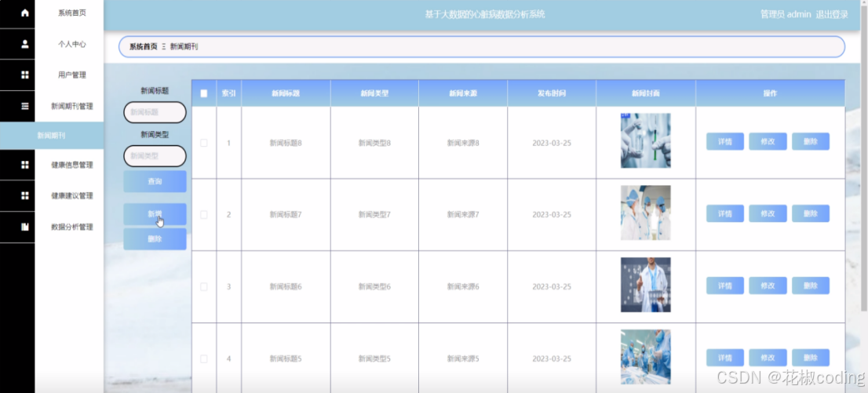
Task: Click the home icon in sidebar
Action: 25,13
